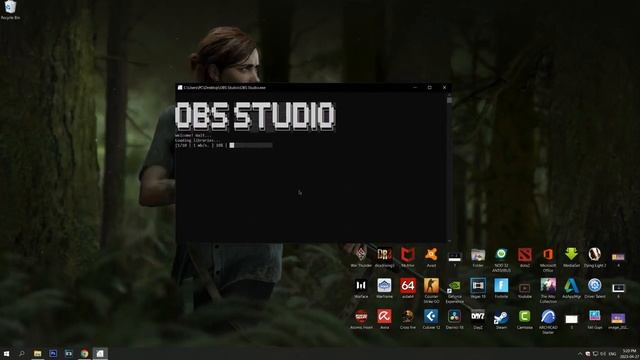Open the Microsoft Office shortcut
The width and height of the screenshot is (640, 360).
(548, 260)
